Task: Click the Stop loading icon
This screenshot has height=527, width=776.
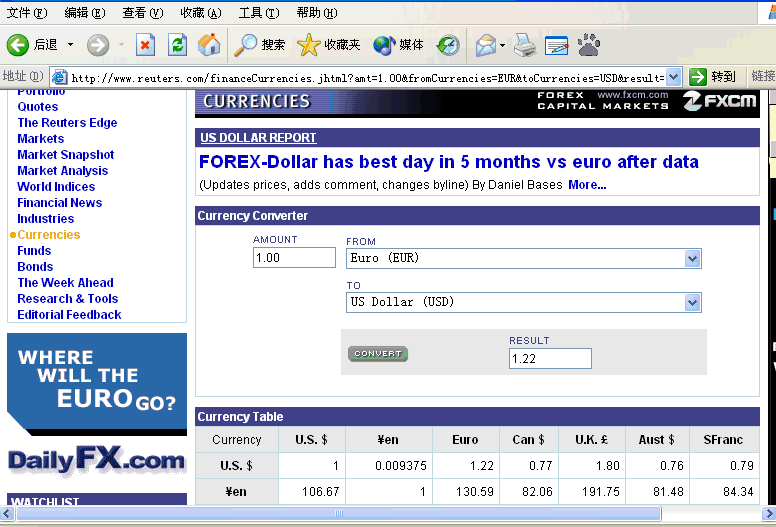Action: click(x=145, y=45)
